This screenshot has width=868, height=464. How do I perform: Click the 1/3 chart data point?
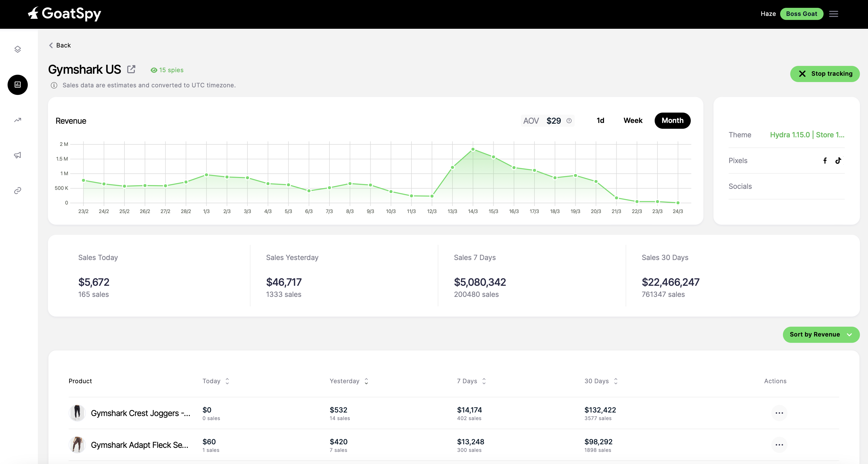click(206, 175)
